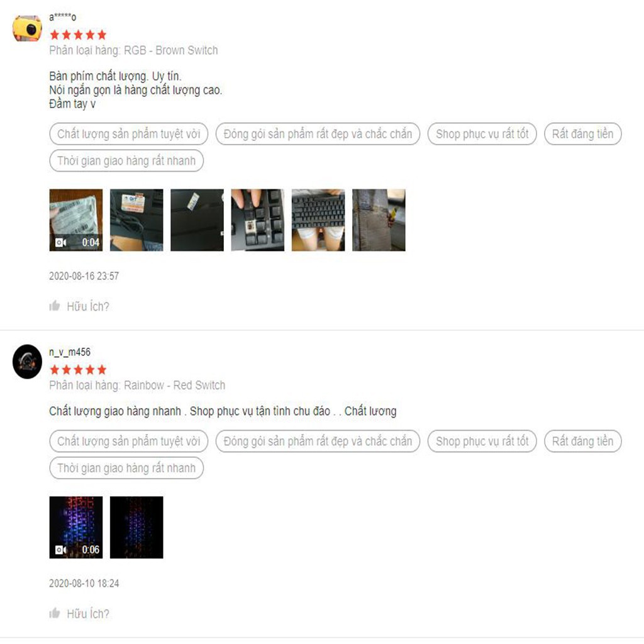Open the cardboard packaging photo
The image size is (644, 644).
click(379, 219)
